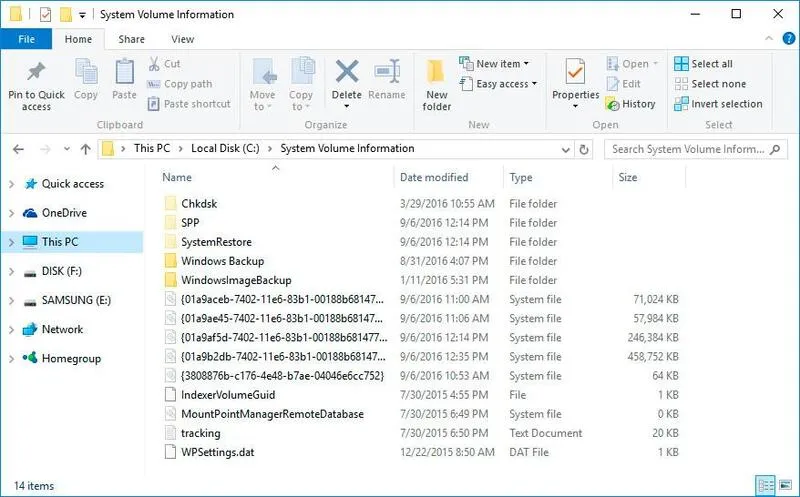Open the New item dropdown

497,64
